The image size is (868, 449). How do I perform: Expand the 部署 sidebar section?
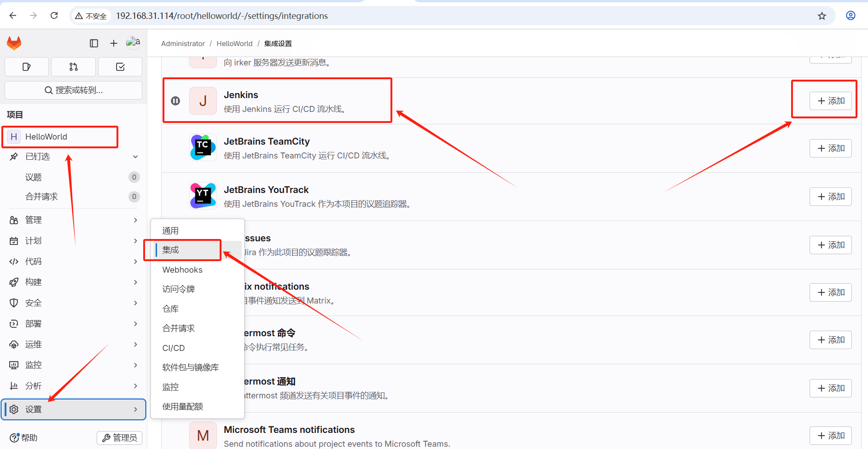coord(74,324)
